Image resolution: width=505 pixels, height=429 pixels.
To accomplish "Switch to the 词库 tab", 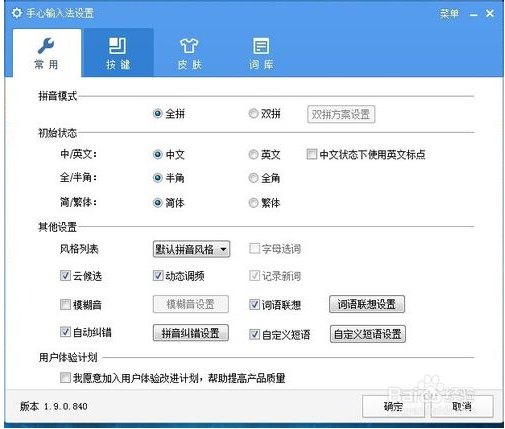I will tap(261, 53).
